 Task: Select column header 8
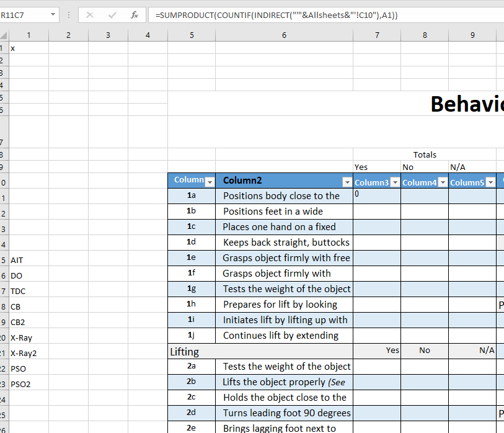pyautogui.click(x=425, y=35)
